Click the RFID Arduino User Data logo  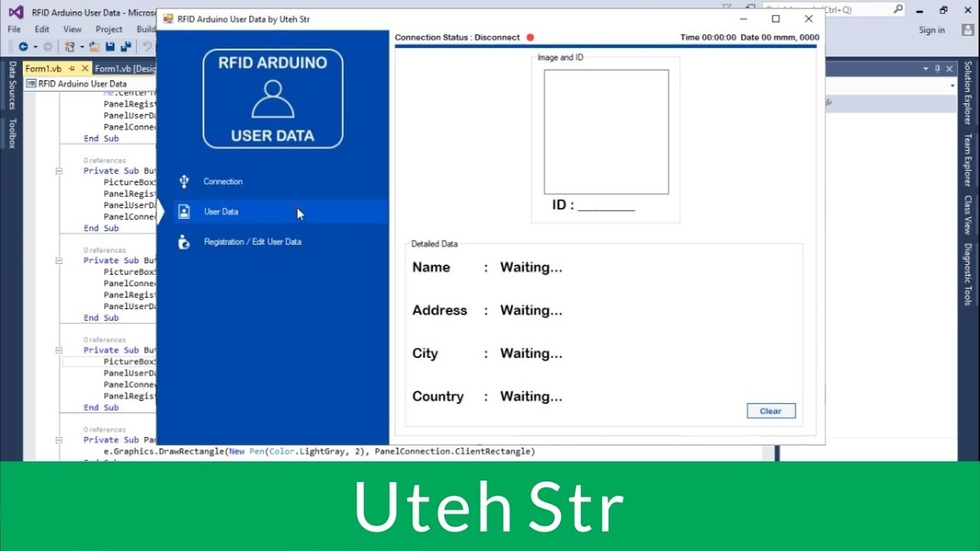(273, 99)
